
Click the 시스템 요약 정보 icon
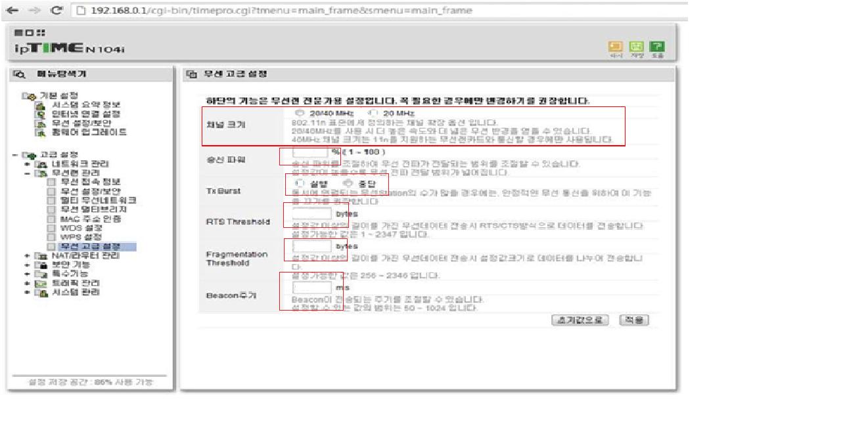pyautogui.click(x=39, y=105)
